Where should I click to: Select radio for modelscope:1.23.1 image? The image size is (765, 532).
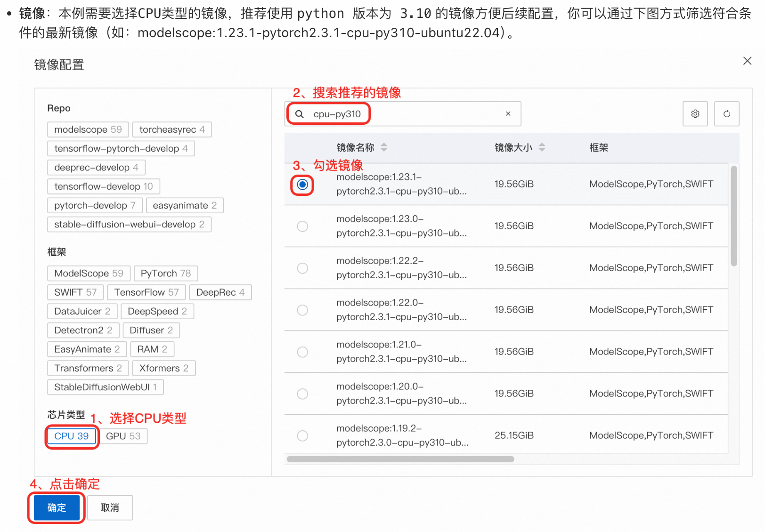pyautogui.click(x=302, y=184)
